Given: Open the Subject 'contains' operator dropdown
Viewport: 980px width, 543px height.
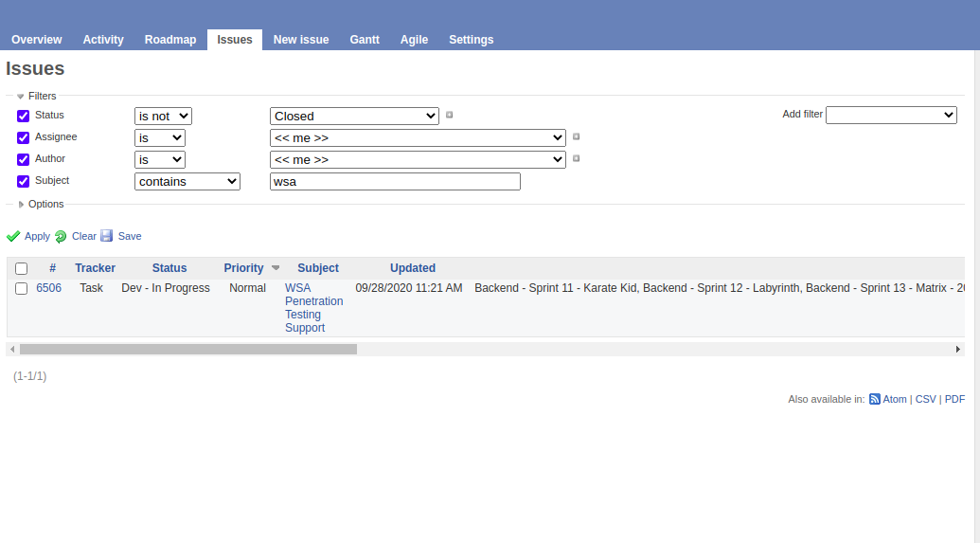Looking at the screenshot, I should click(187, 181).
